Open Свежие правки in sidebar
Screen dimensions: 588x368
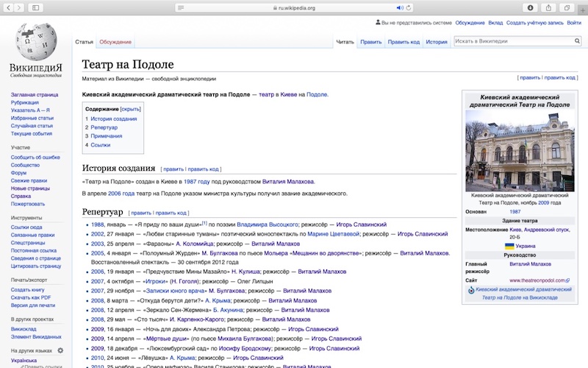point(29,180)
